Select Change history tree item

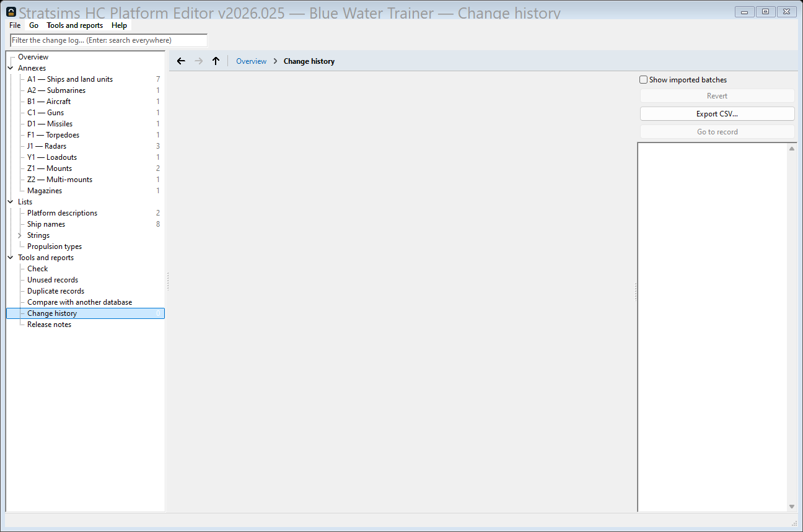click(86, 313)
